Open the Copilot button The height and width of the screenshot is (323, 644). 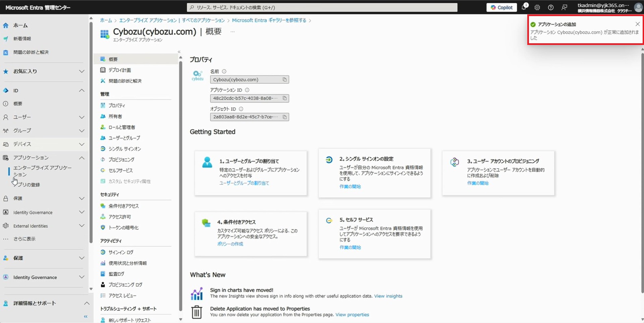click(x=502, y=7)
